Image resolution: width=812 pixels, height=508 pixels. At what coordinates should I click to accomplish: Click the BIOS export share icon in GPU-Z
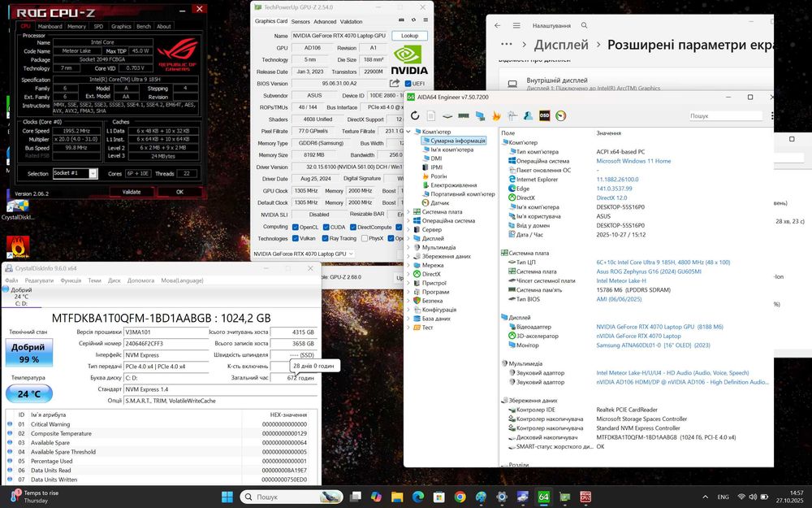[x=395, y=83]
